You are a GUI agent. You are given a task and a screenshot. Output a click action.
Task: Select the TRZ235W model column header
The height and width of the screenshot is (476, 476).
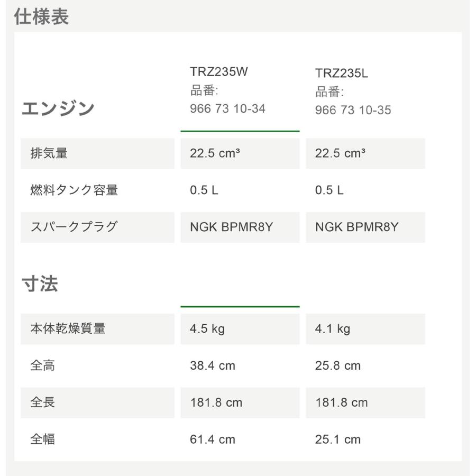pos(219,72)
